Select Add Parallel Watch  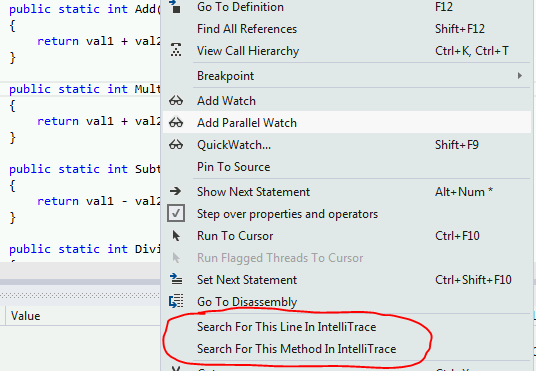pos(247,123)
